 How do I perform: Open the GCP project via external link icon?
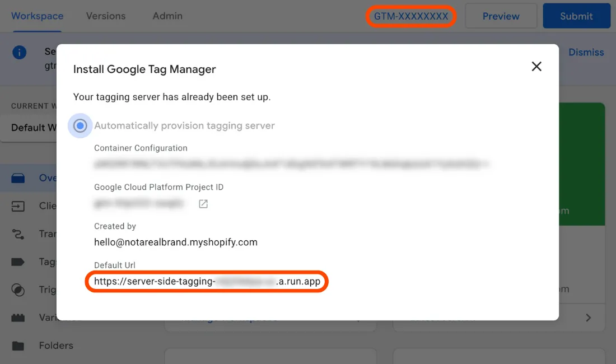pos(203,204)
